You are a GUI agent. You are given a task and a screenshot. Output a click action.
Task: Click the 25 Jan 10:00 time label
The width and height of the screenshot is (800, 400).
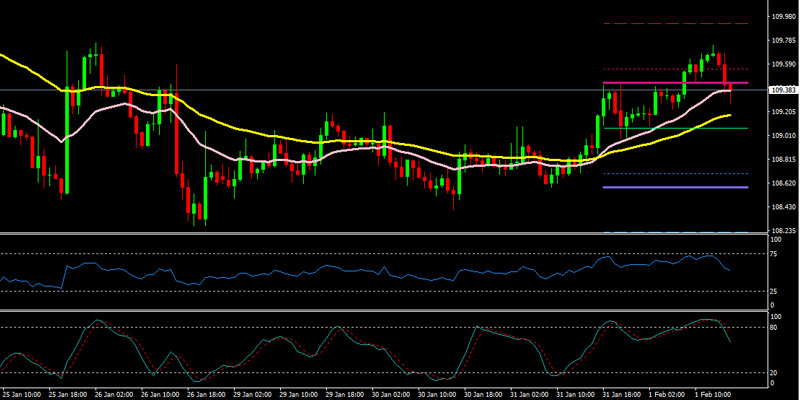[x=20, y=394]
